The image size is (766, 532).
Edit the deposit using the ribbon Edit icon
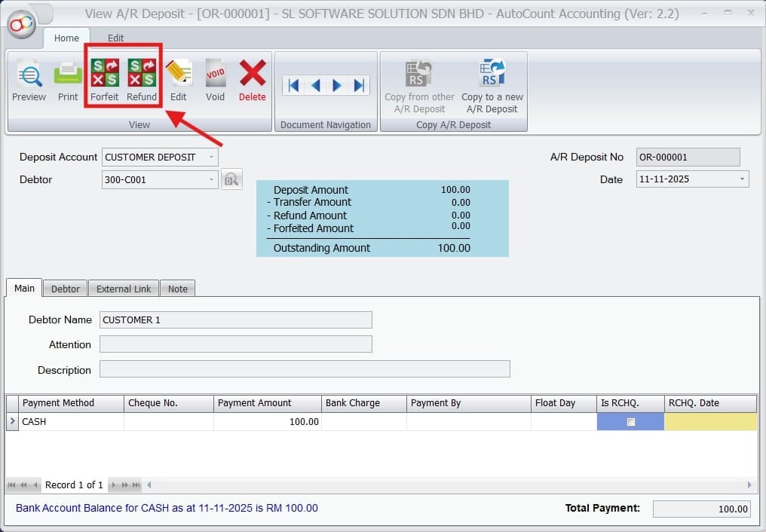point(178,80)
